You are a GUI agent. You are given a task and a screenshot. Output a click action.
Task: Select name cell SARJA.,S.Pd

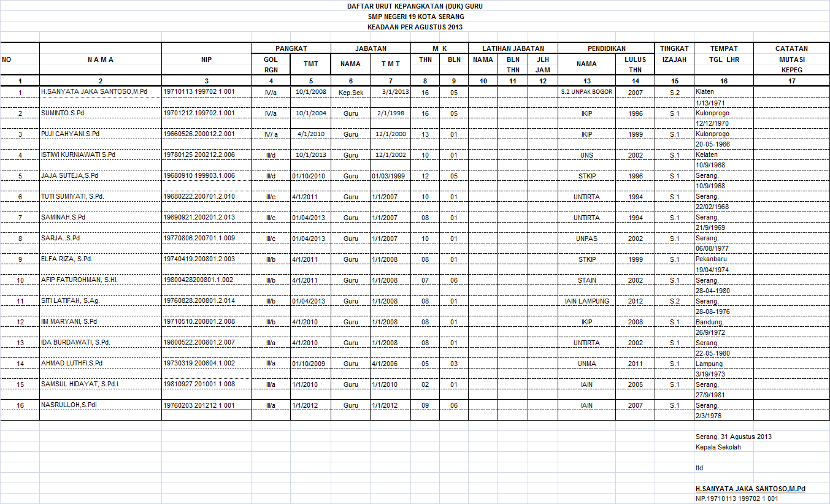click(101, 239)
